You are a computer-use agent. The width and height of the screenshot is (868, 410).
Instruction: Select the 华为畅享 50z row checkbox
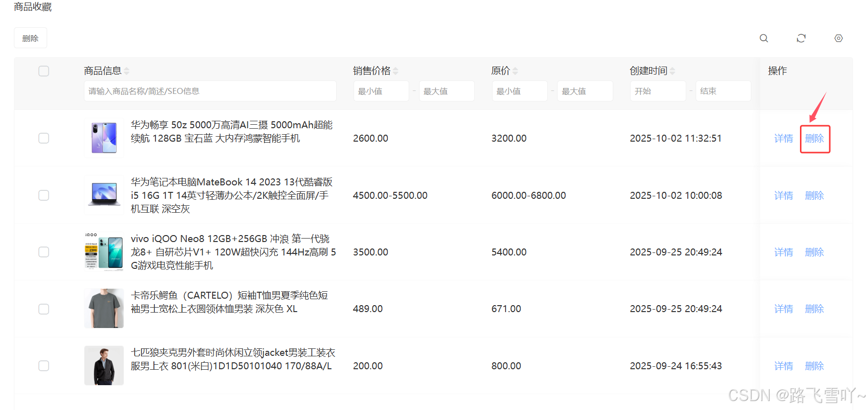(44, 138)
